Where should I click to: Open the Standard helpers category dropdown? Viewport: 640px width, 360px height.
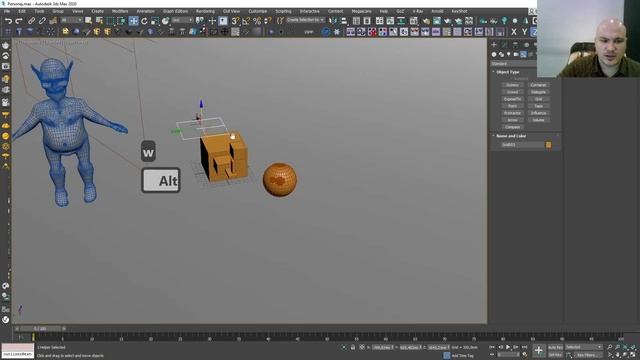[x=513, y=64]
